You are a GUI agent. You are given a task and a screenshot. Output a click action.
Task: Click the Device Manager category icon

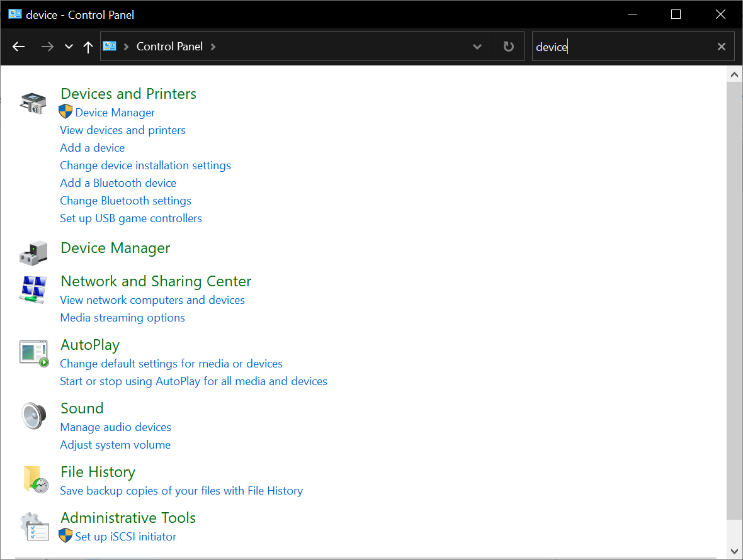33,252
